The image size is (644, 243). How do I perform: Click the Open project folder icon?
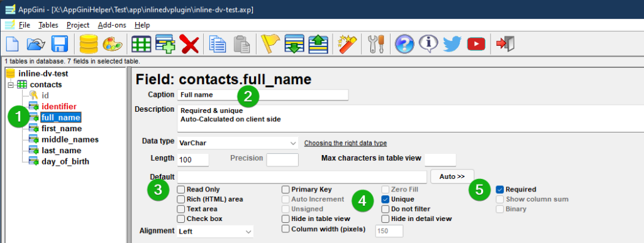click(x=36, y=43)
